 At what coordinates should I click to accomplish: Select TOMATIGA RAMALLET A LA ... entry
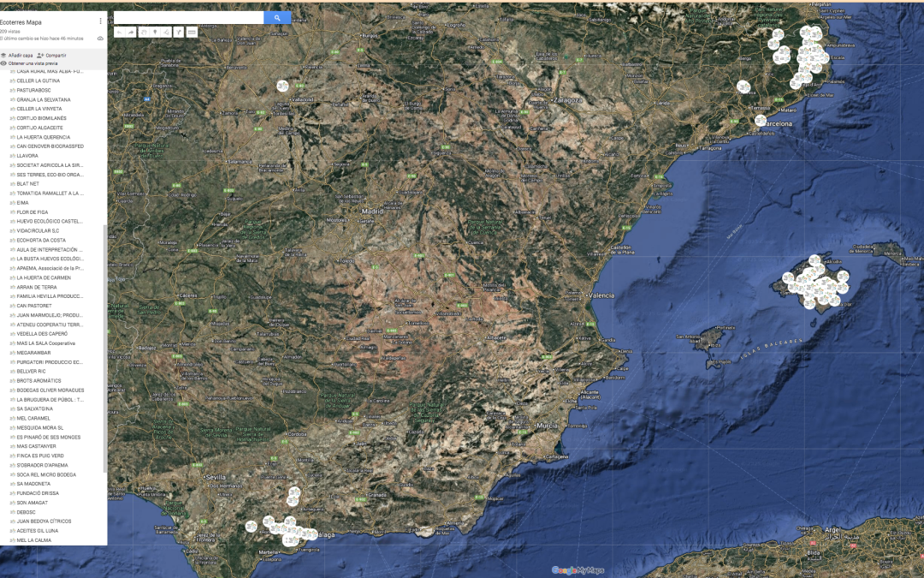point(50,194)
